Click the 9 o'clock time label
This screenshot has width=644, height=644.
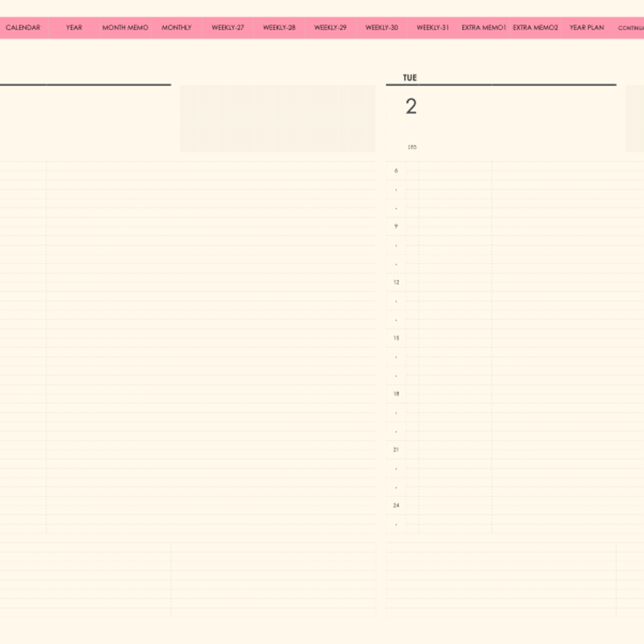point(396,226)
